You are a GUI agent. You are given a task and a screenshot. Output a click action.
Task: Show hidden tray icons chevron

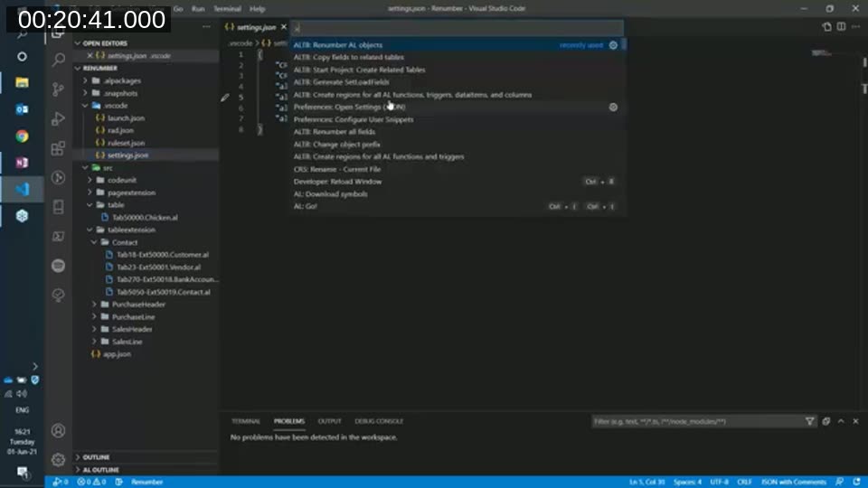pos(35,366)
